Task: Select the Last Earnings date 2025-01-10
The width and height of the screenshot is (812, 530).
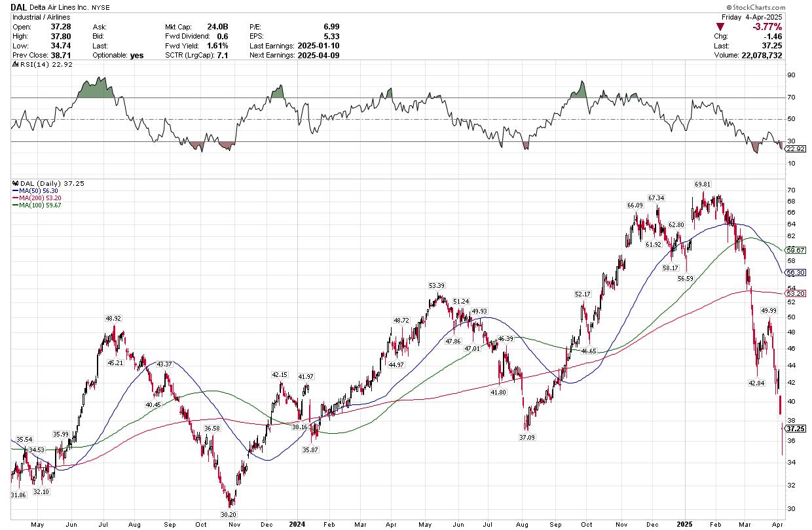Action: (x=318, y=46)
